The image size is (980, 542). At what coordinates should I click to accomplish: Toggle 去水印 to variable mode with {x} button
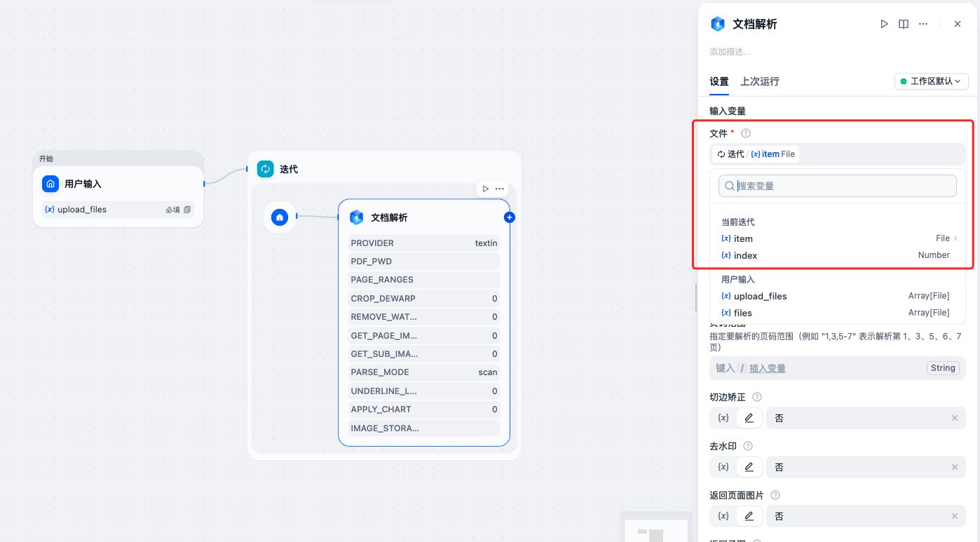(x=723, y=466)
